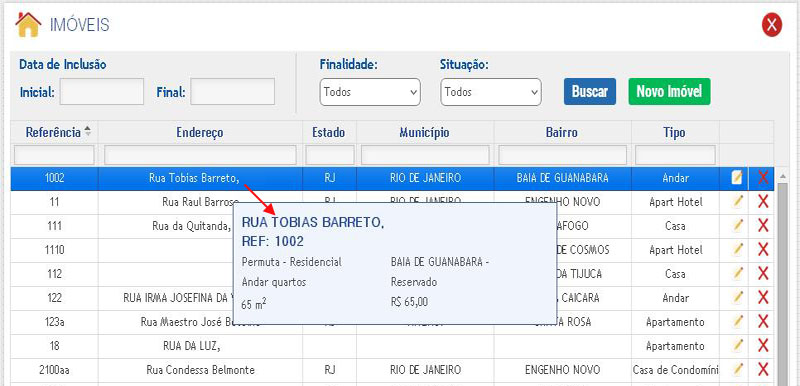The height and width of the screenshot is (386, 800).
Task: Focus the Inicial date field
Action: point(102,92)
